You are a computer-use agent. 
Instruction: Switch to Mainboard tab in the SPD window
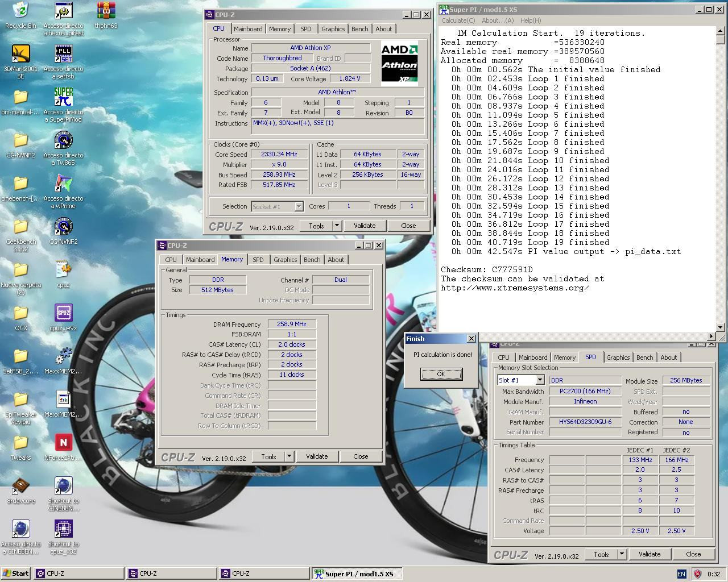coord(533,357)
